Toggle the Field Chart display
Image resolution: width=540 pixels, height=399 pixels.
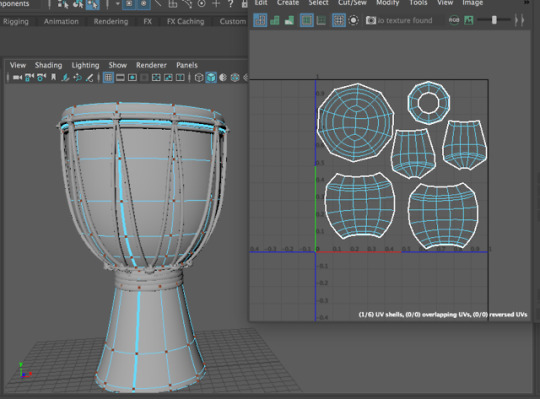click(x=156, y=77)
